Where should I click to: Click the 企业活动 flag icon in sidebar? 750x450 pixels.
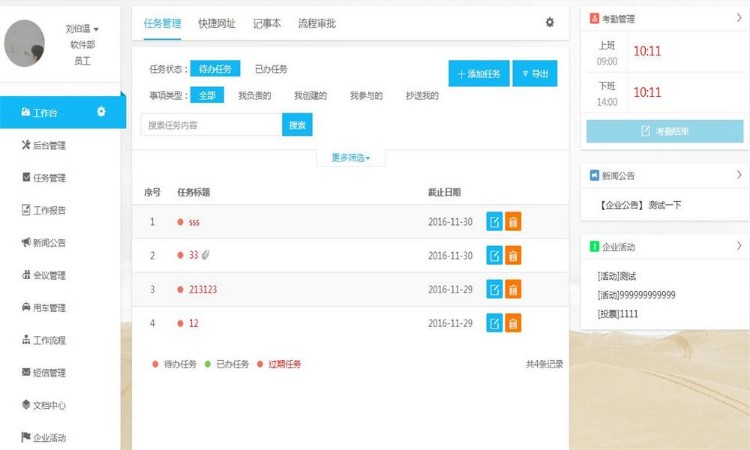pos(26,437)
